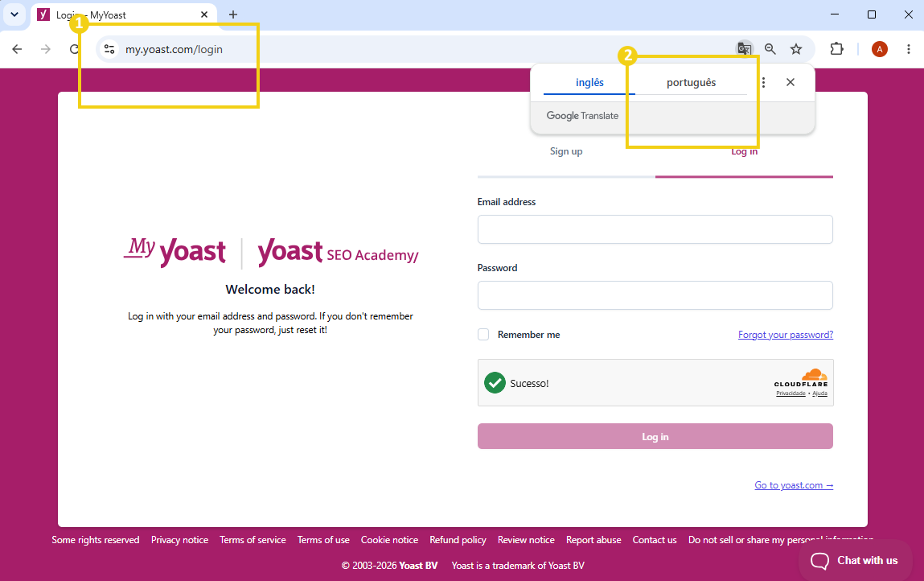924x581 pixels.
Task: Click the Email address field
Action: point(655,229)
